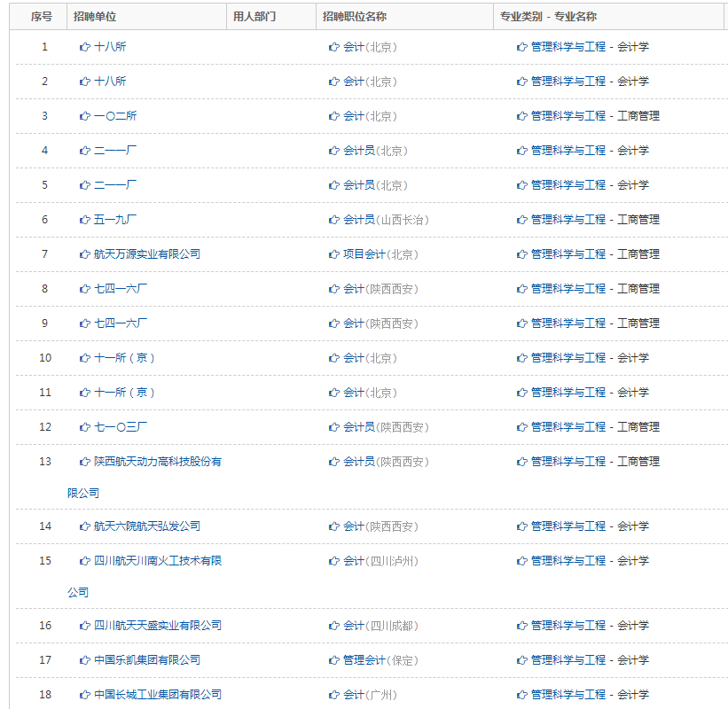The image size is (728, 709).
Task: Click serial number 15 cell
Action: [45, 561]
